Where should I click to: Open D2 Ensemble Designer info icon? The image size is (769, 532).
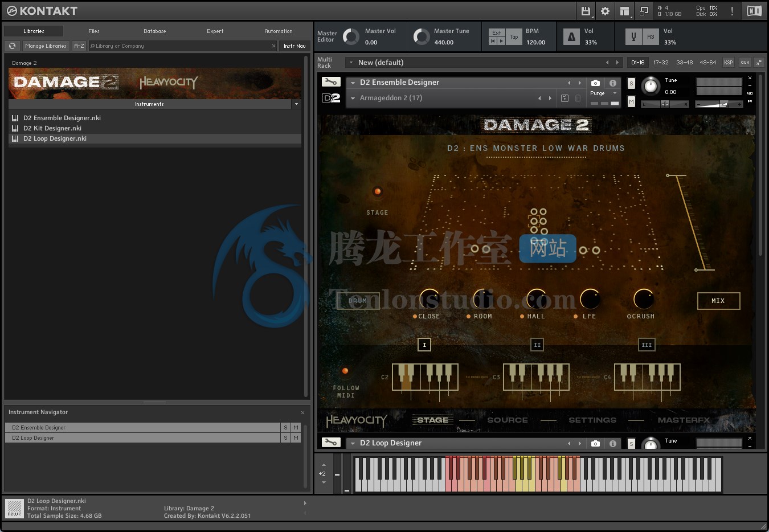tap(612, 83)
